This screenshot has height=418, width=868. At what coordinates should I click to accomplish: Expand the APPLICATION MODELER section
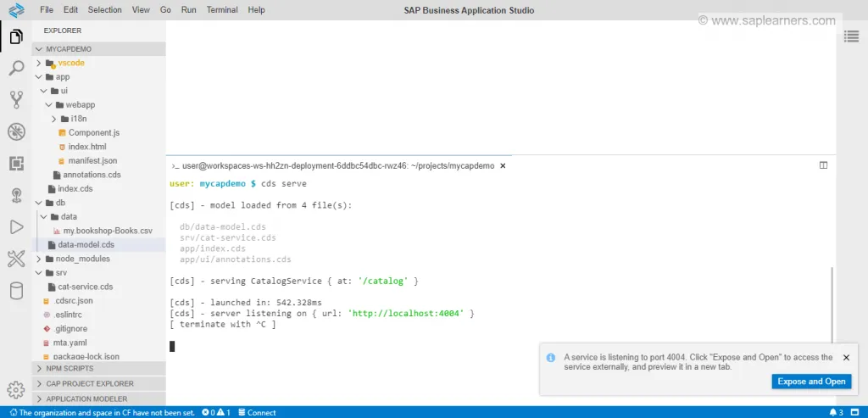point(98,398)
